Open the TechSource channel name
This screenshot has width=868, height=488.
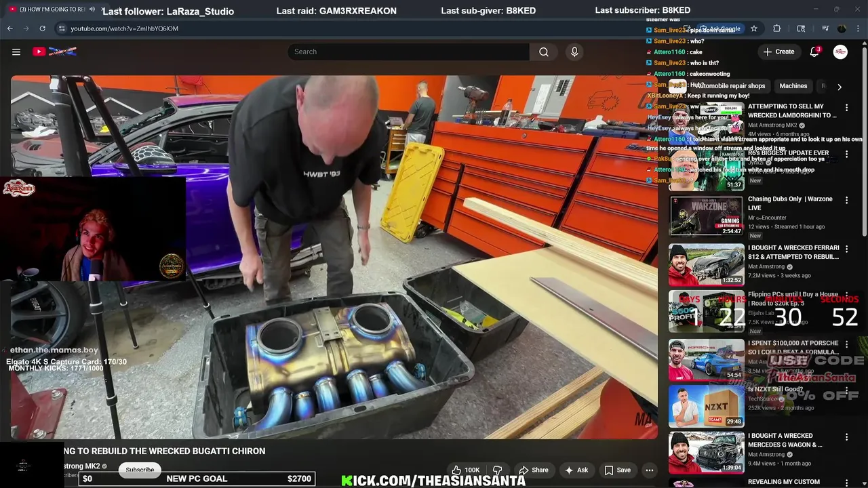click(762, 399)
